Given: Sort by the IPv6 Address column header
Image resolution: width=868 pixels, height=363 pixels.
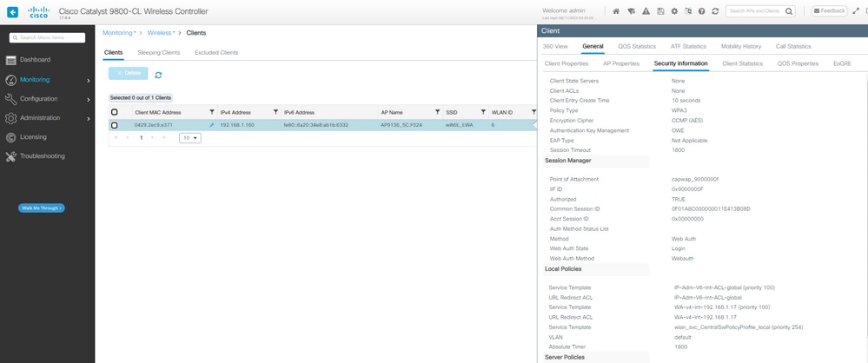Looking at the screenshot, I should (300, 112).
